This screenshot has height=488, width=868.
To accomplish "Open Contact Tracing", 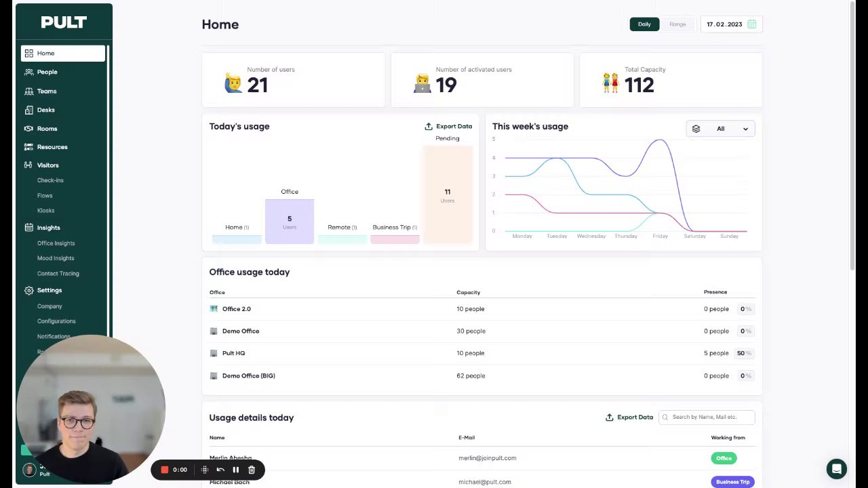I will coord(58,273).
